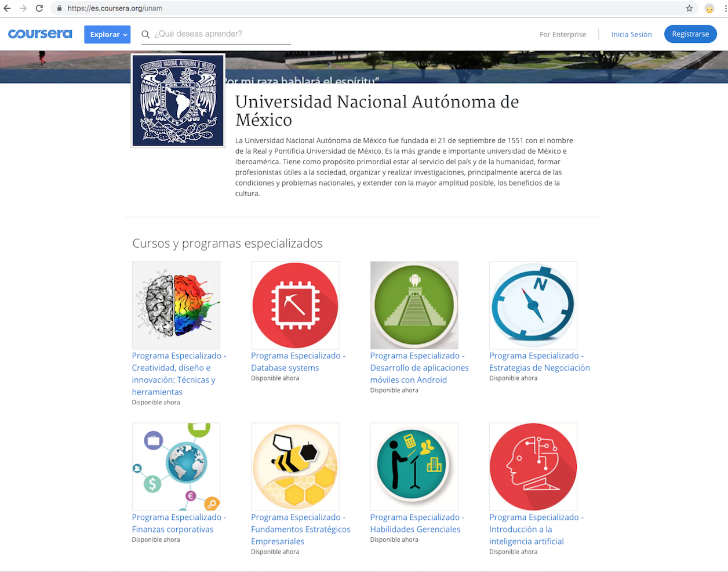Click the search magnifying glass icon
Screen dimensions: 728x572
pos(145,34)
